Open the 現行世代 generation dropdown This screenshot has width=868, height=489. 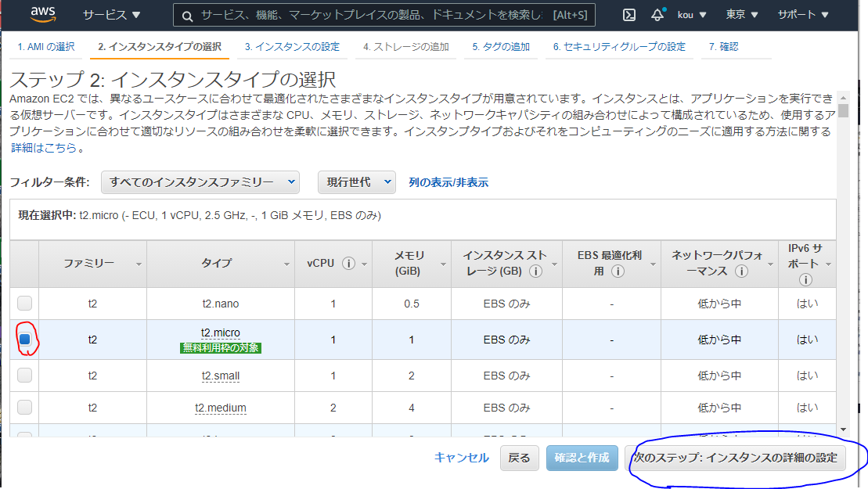tap(356, 182)
